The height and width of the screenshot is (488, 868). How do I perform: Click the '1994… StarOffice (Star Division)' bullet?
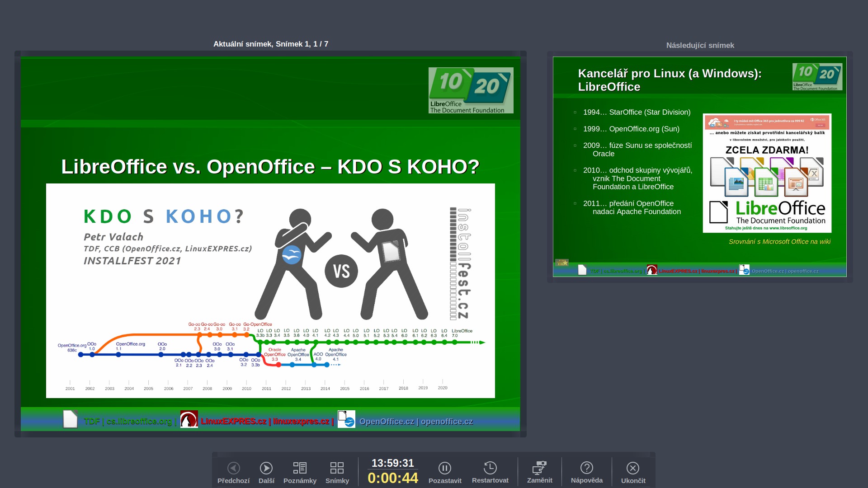[x=637, y=112]
